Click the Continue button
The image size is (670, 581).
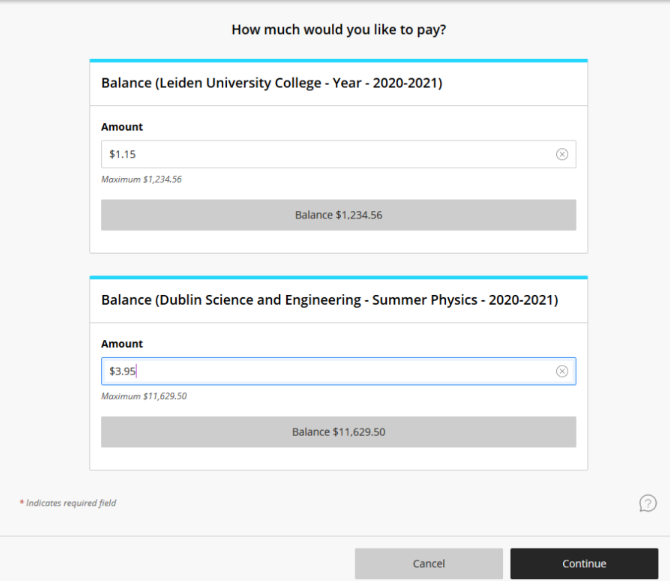[x=584, y=564]
